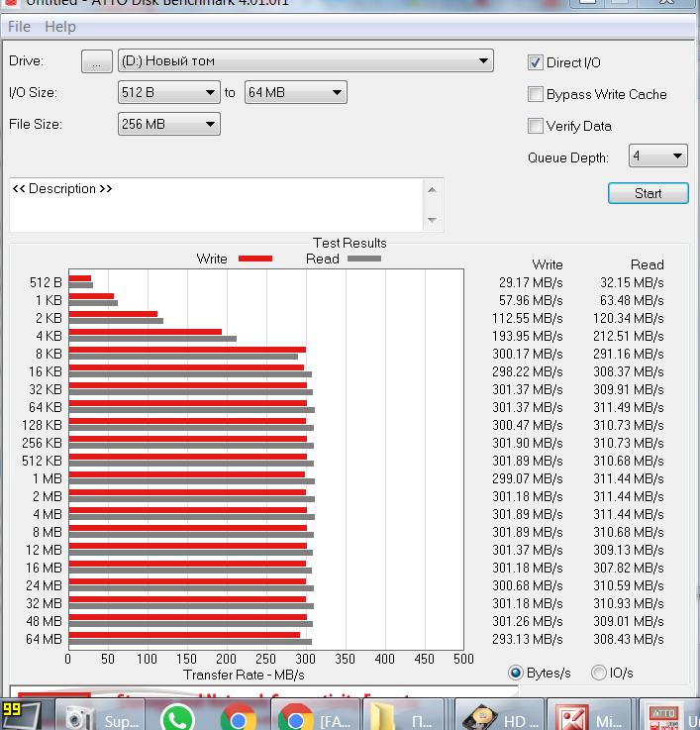Click the 8 KB write value 300.17 MB/s
700x730 pixels.
tap(528, 354)
